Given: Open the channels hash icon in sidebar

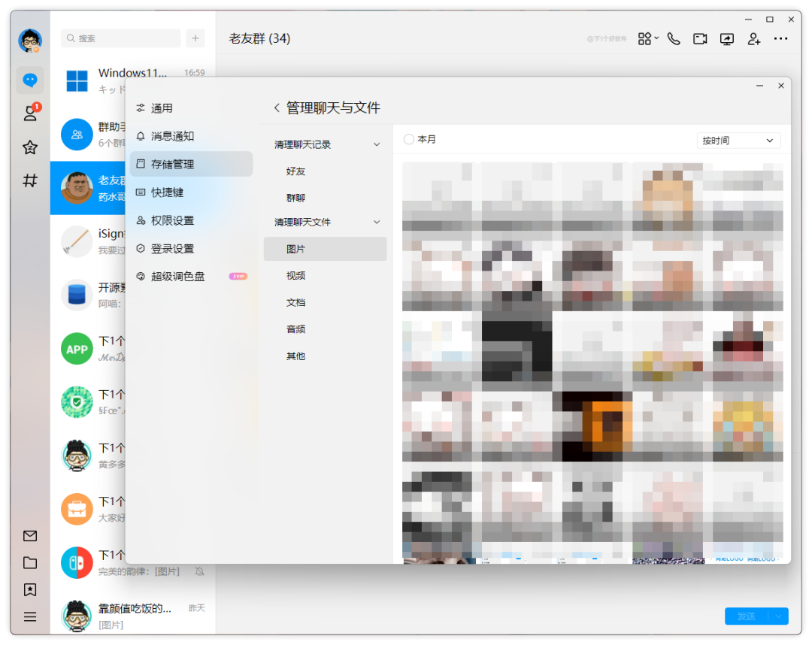Looking at the screenshot, I should 30,180.
